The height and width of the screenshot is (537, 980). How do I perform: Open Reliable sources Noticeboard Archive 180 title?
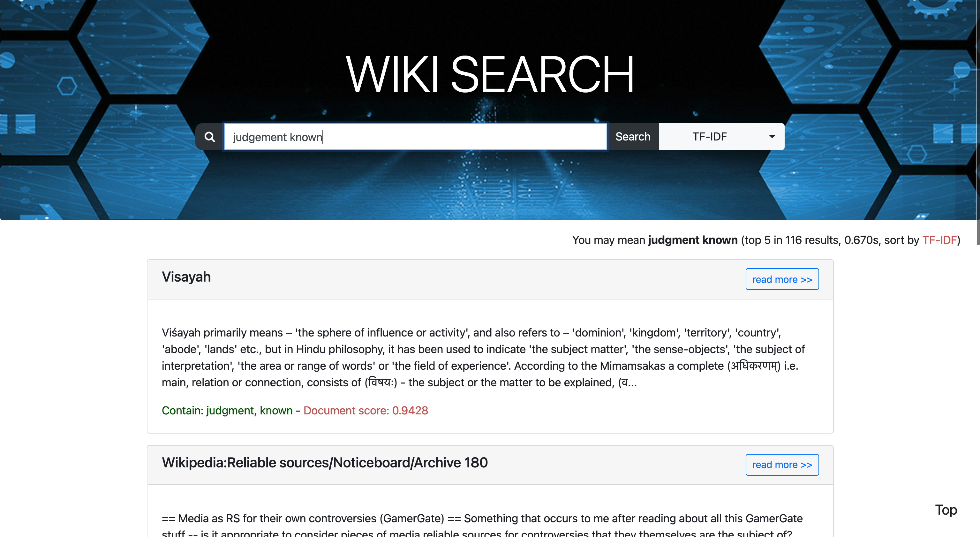pyautogui.click(x=325, y=462)
